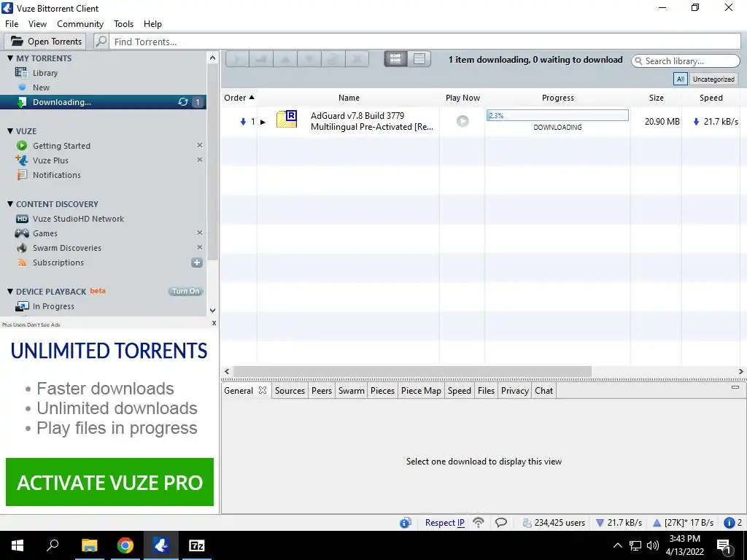This screenshot has height=560, width=747.
Task: Switch to the Speed tab
Action: (460, 391)
